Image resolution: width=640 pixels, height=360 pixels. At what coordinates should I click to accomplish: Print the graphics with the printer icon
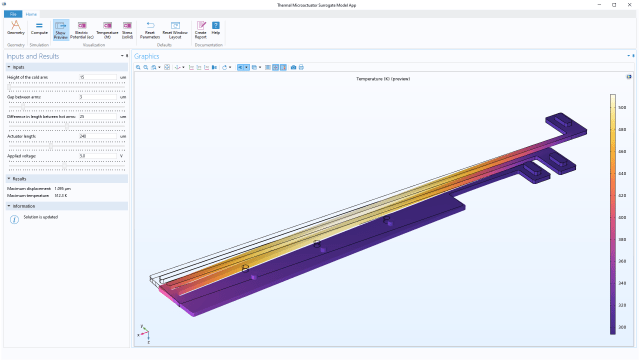tap(301, 67)
